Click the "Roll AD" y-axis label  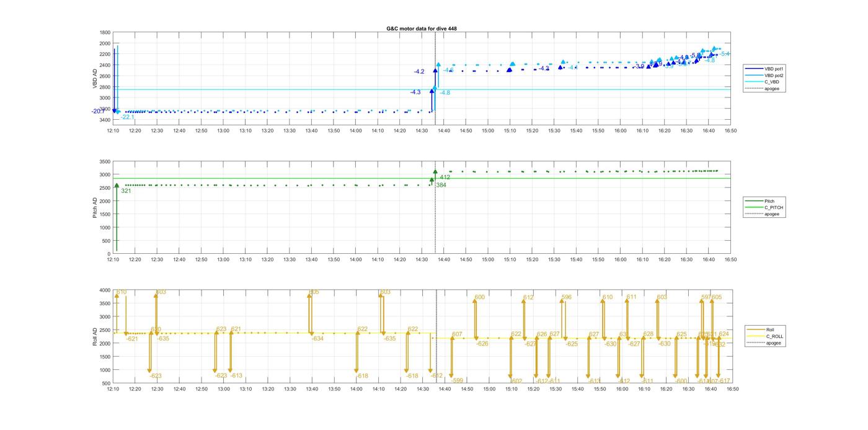pos(95,336)
